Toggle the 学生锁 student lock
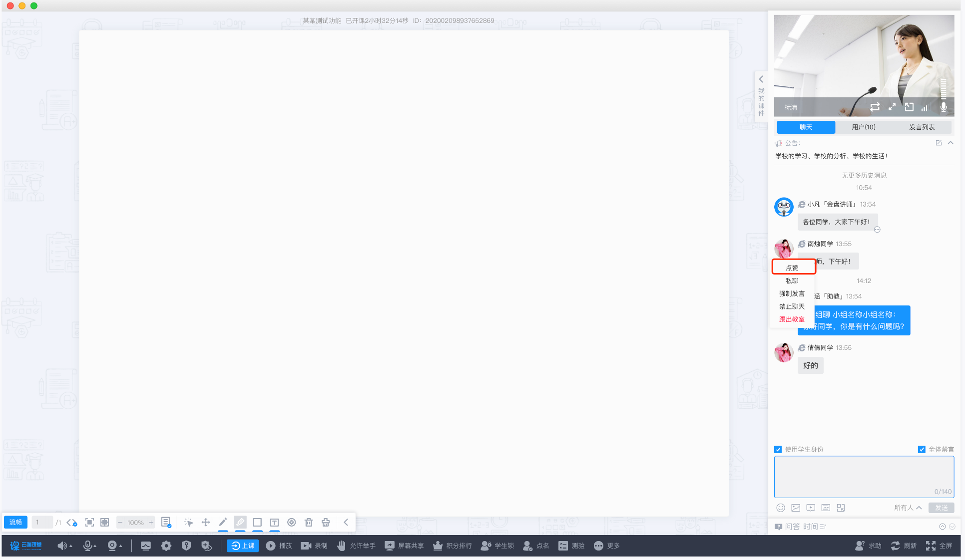This screenshot has height=560, width=965. click(497, 546)
